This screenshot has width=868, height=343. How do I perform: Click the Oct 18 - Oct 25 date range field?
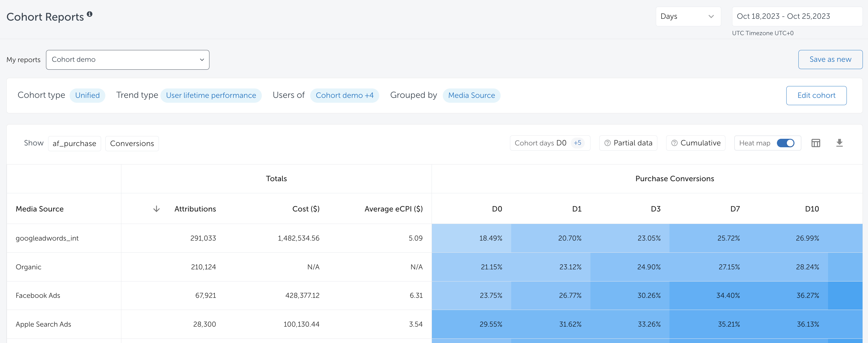tap(797, 16)
